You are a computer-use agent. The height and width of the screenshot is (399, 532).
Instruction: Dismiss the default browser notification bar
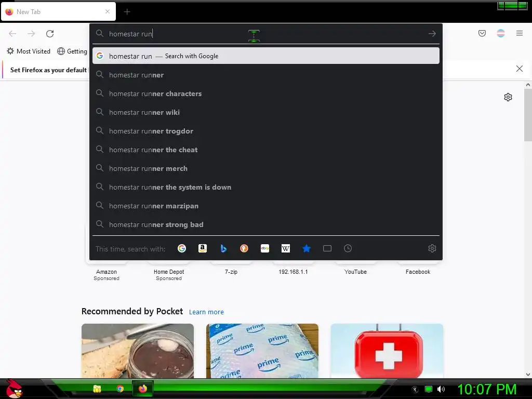coord(520,69)
